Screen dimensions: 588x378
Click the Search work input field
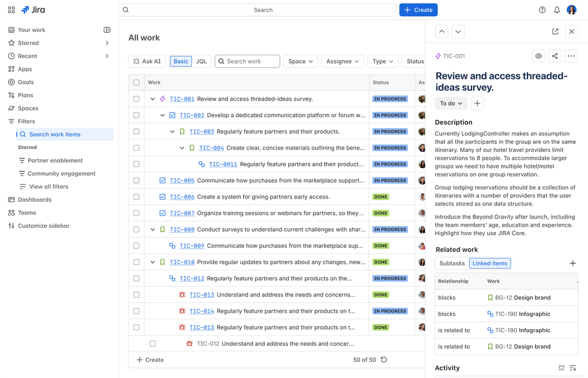(247, 61)
